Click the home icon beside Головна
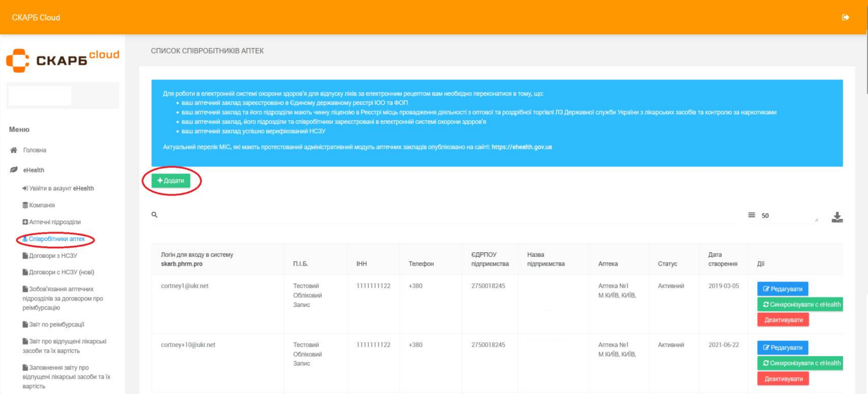868x394 pixels. [14, 150]
